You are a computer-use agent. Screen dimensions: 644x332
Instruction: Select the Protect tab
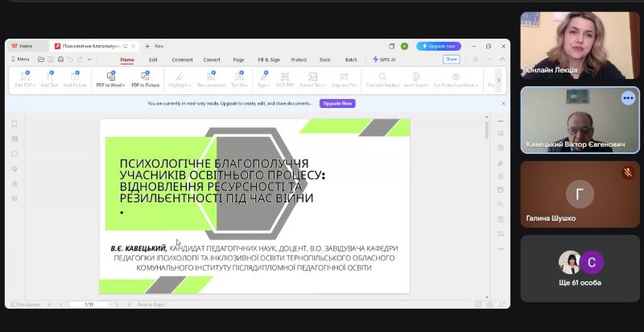coord(299,60)
